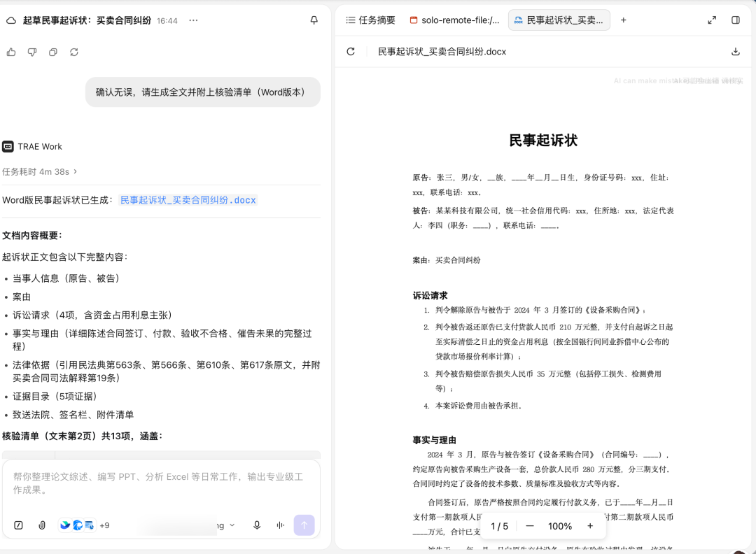Click the 100% zoom level value
The width and height of the screenshot is (756, 554).
pos(560,526)
